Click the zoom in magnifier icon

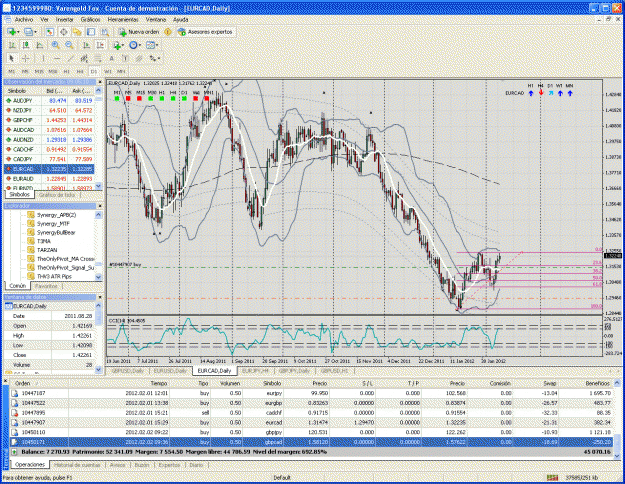click(55, 45)
